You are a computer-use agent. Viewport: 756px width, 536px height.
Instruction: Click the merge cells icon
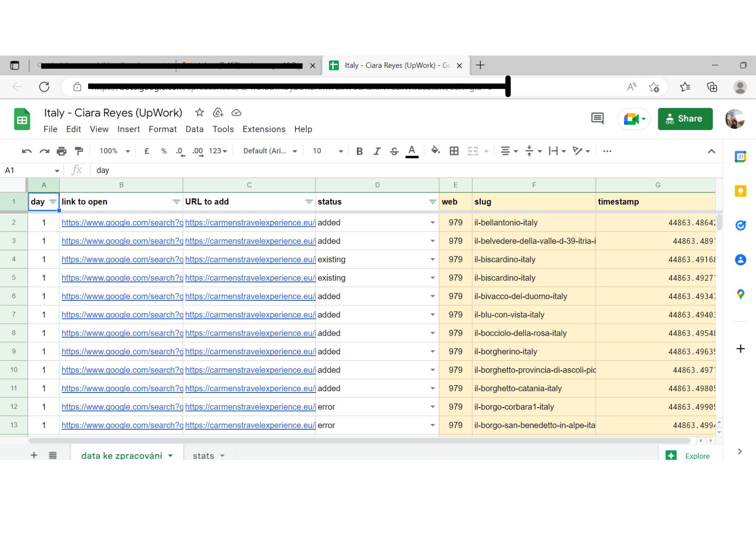[473, 151]
